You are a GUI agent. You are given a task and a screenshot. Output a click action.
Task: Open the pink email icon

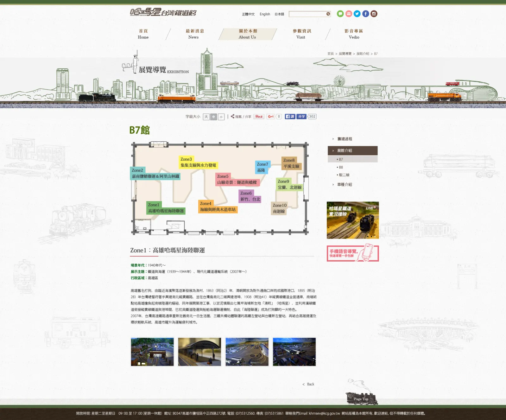pos(349,14)
